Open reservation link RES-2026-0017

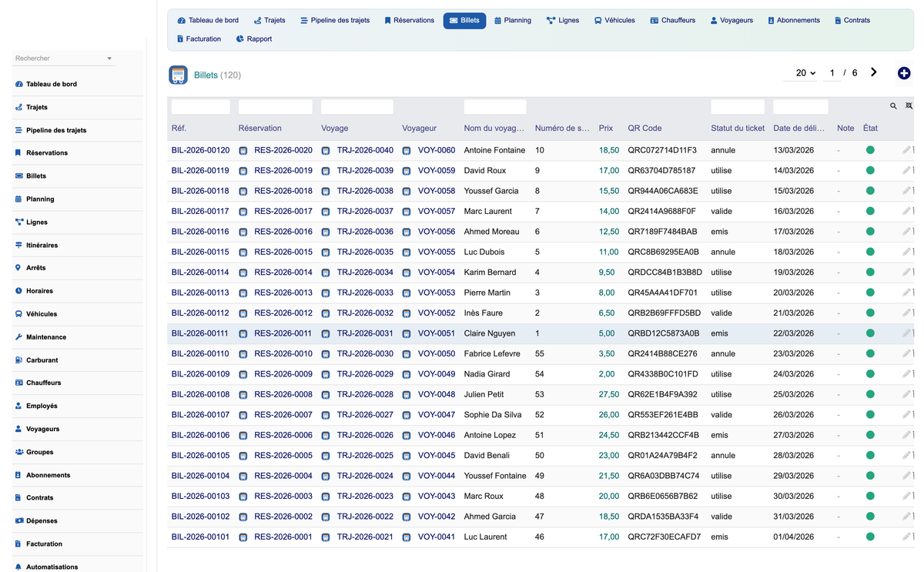click(x=283, y=212)
